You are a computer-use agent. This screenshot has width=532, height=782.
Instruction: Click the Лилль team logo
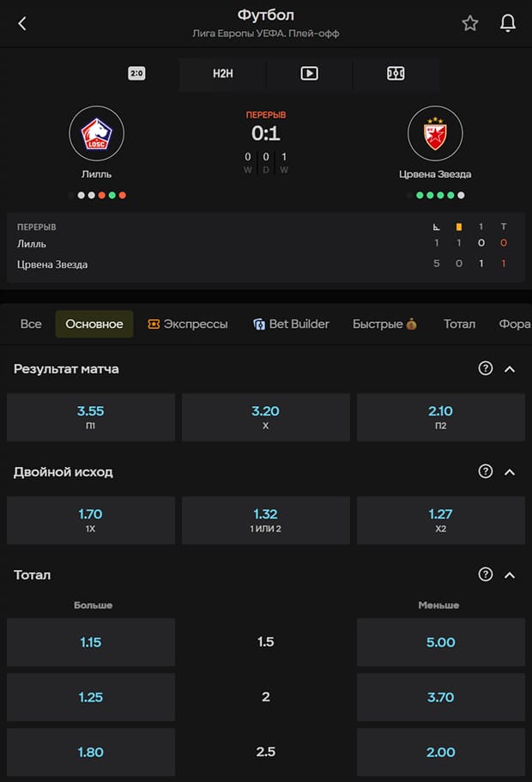(x=96, y=133)
